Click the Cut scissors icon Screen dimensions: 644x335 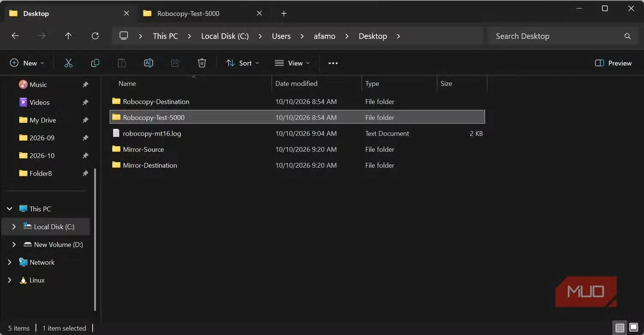(68, 63)
